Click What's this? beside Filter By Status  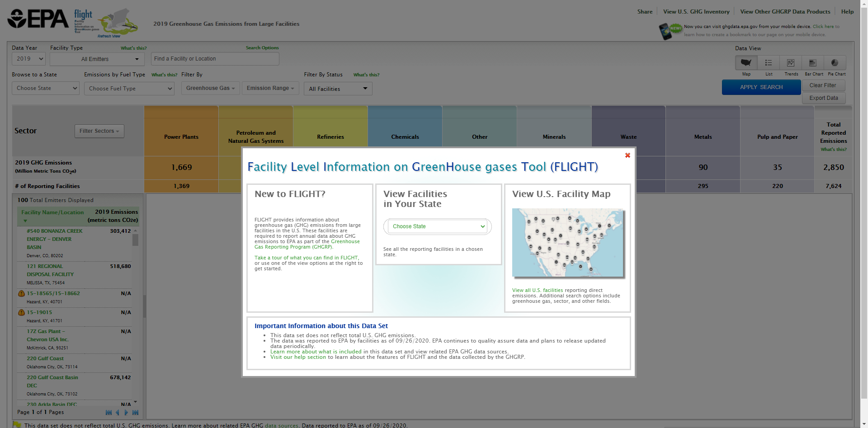pos(366,75)
